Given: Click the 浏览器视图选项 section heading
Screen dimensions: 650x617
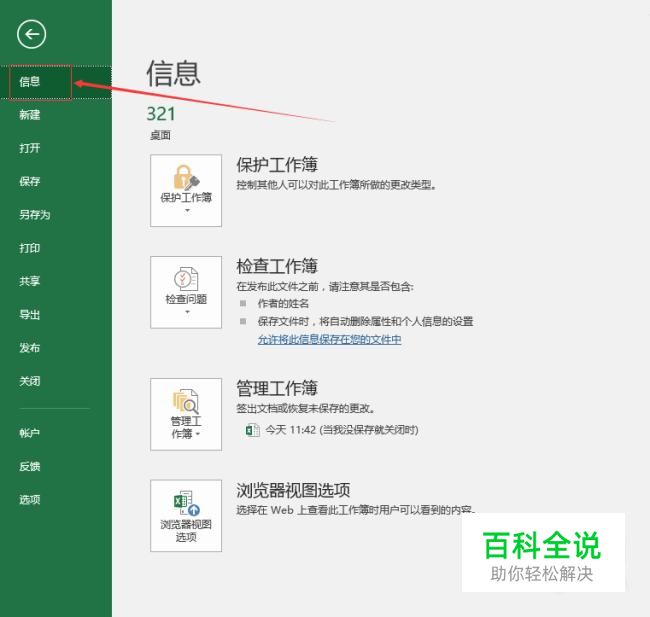Looking at the screenshot, I should 293,491.
